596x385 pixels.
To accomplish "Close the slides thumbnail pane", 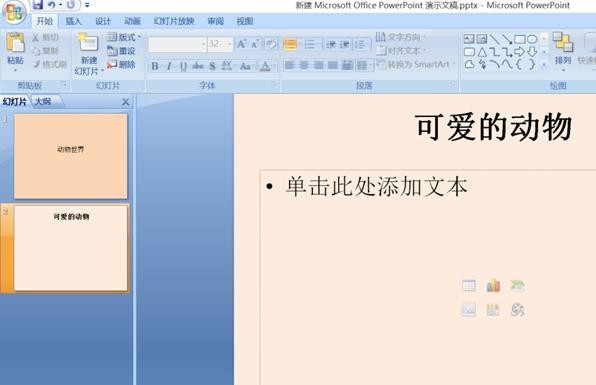I will click(x=125, y=102).
